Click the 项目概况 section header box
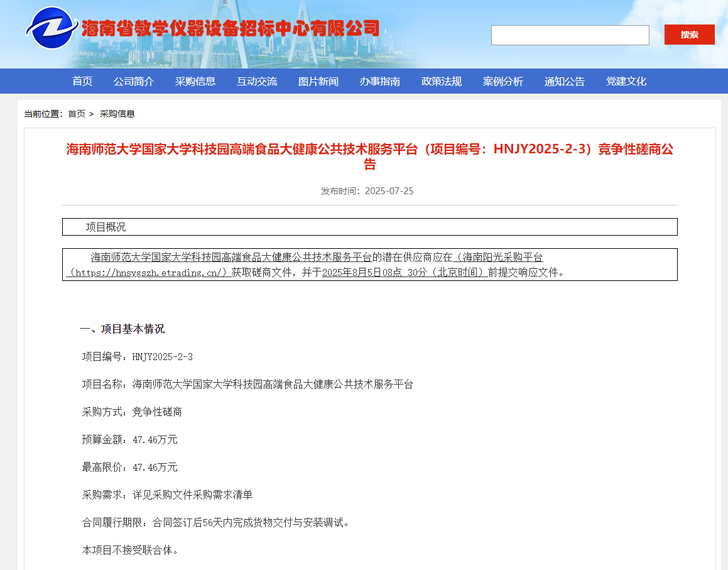Viewport: 728px width, 570px height. coord(370,227)
